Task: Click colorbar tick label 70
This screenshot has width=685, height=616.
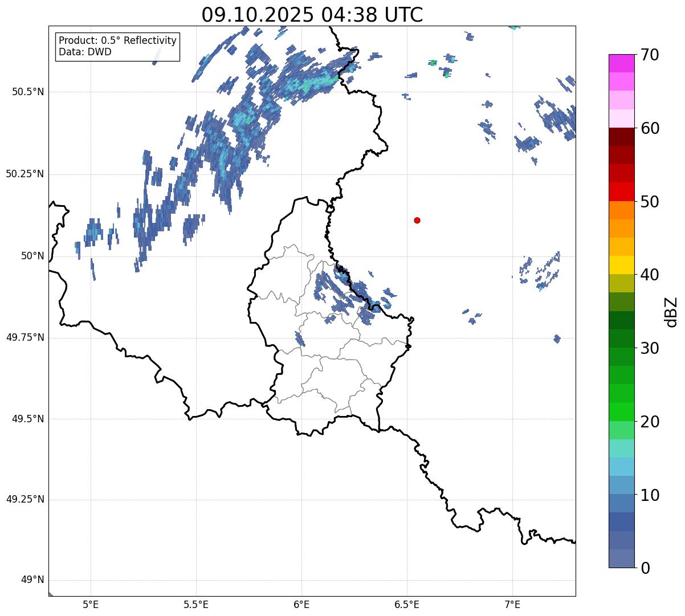Action: tap(650, 55)
